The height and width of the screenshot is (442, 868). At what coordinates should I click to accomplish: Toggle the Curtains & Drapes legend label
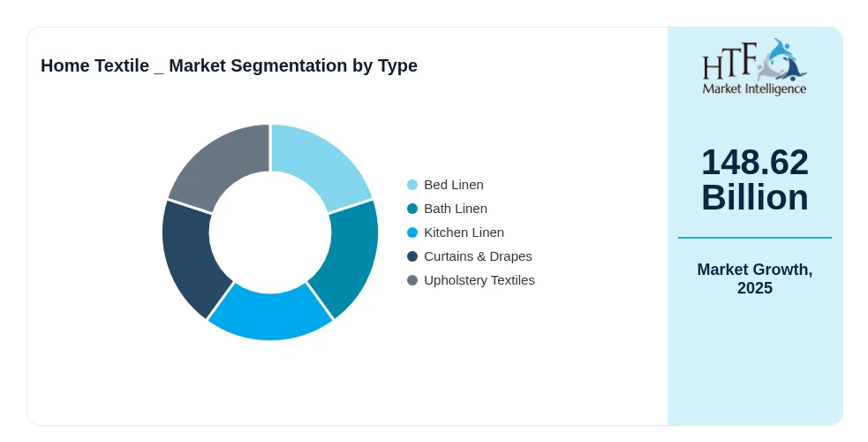(478, 256)
